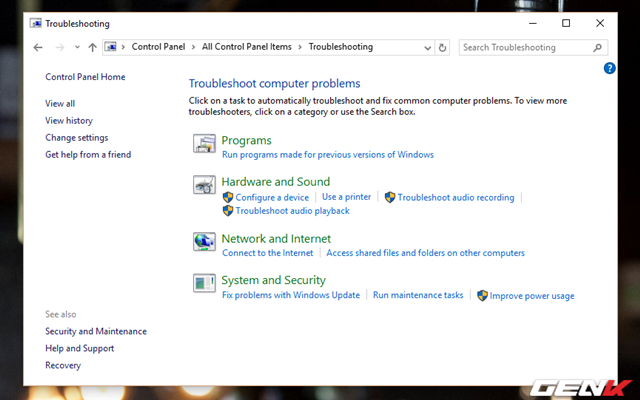Start Troubleshoot audio playback
The image size is (640, 400).
[x=292, y=211]
